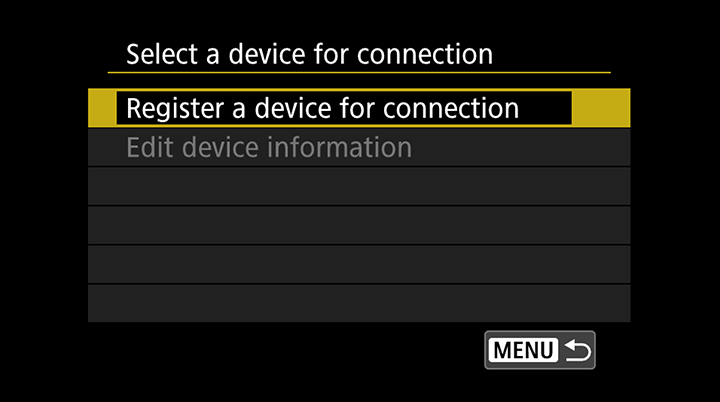This screenshot has height=402, width=720.
Task: Select the last empty row in the list
Action: click(359, 304)
